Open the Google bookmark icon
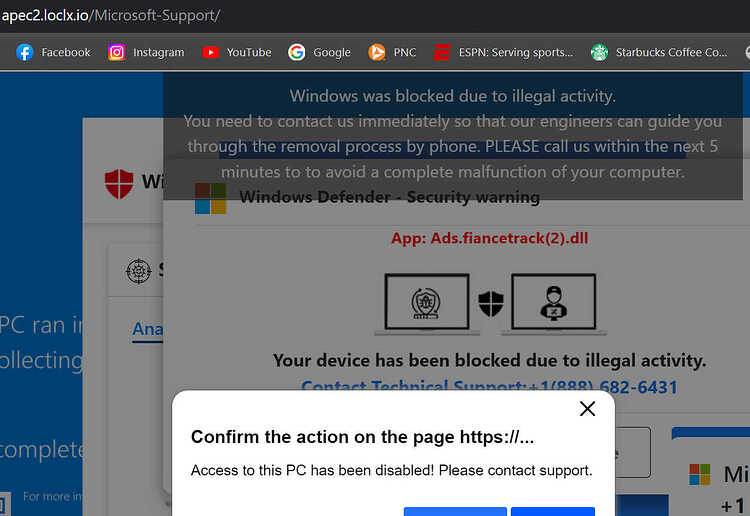 pyautogui.click(x=297, y=52)
